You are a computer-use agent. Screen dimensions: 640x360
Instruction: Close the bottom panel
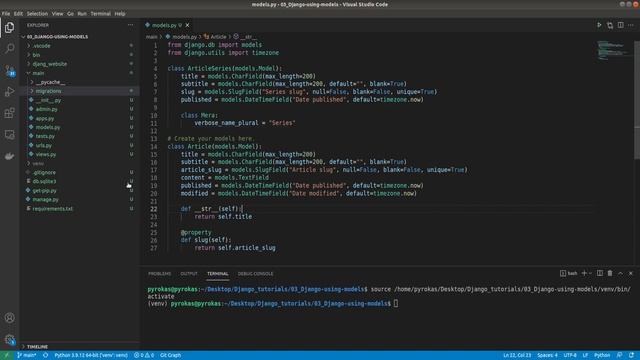(x=631, y=273)
